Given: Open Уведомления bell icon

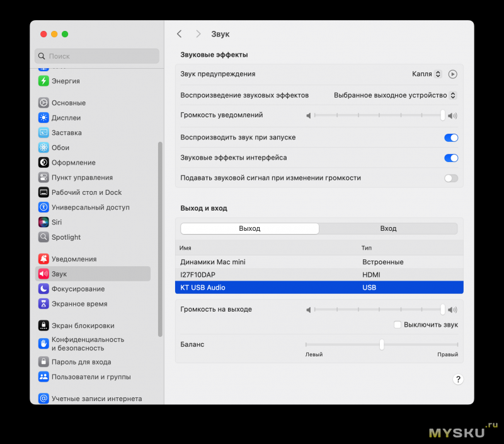Looking at the screenshot, I should click(43, 259).
